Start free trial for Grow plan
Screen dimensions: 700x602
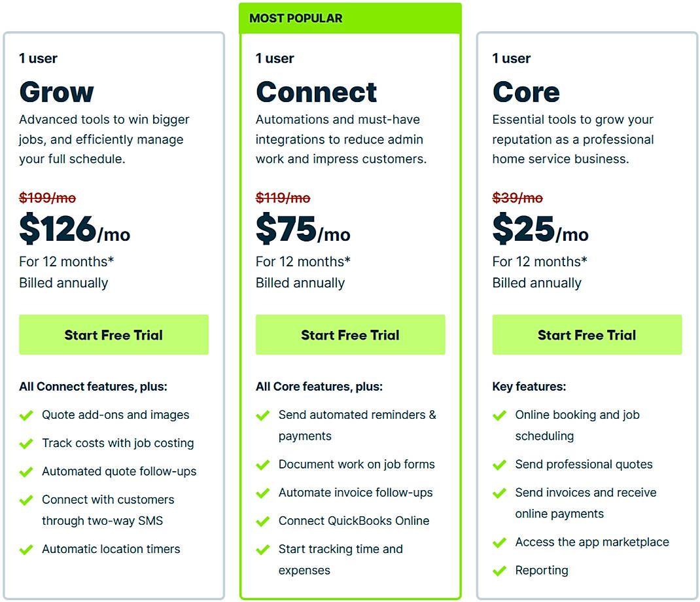coord(114,335)
